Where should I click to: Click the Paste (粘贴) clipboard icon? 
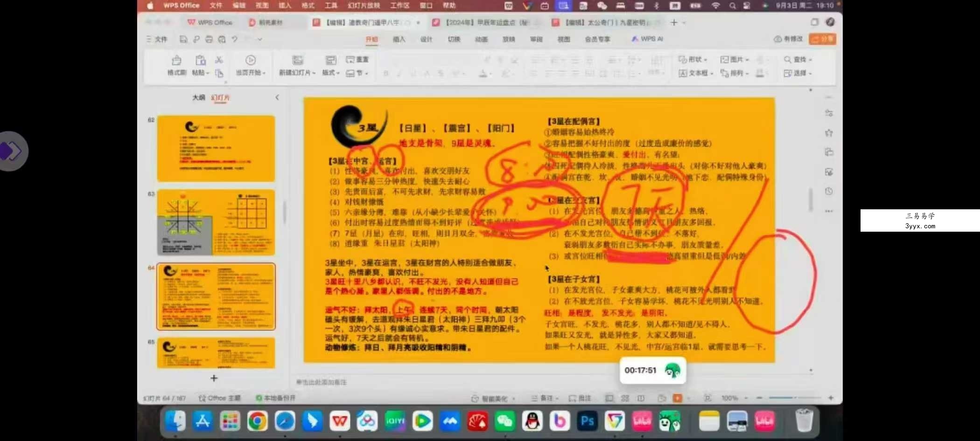tap(201, 60)
